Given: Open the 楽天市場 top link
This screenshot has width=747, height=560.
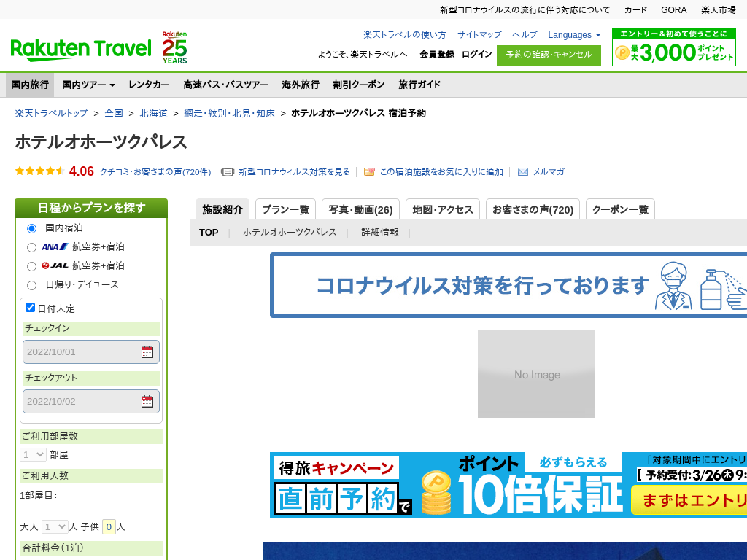Looking at the screenshot, I should (x=719, y=10).
